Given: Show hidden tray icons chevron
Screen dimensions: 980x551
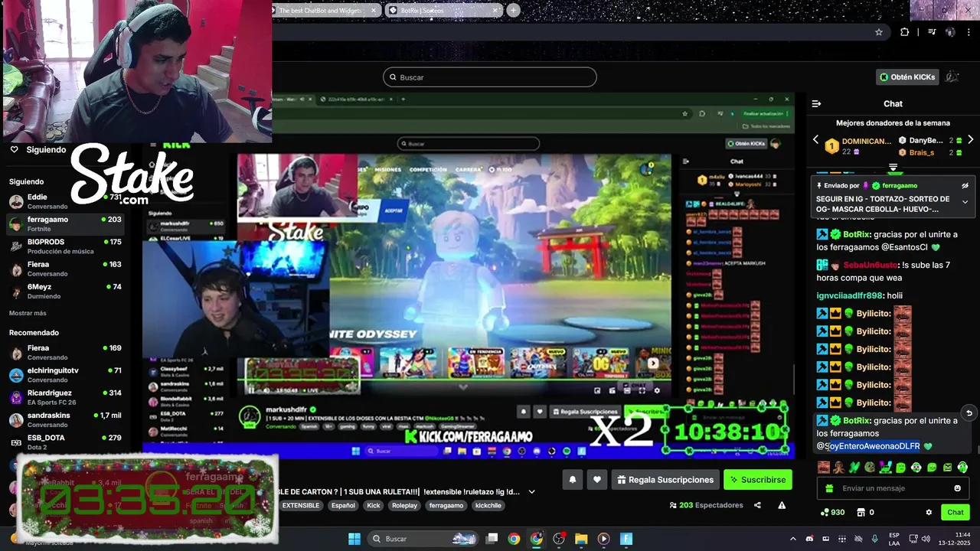Looking at the screenshot, I should click(794, 539).
